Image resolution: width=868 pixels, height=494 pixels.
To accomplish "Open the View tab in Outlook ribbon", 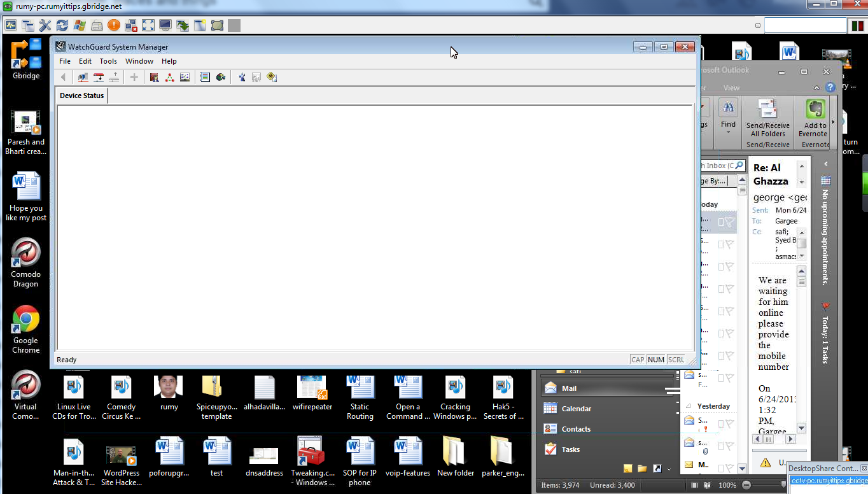I will (731, 88).
